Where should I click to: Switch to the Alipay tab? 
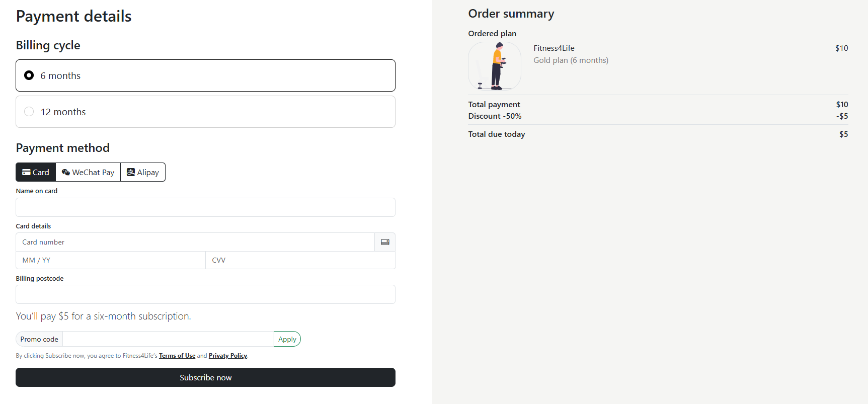tap(143, 172)
